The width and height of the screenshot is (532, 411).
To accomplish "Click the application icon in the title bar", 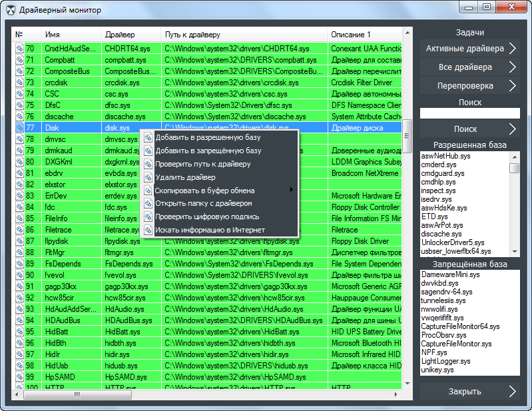I will 9,10.
